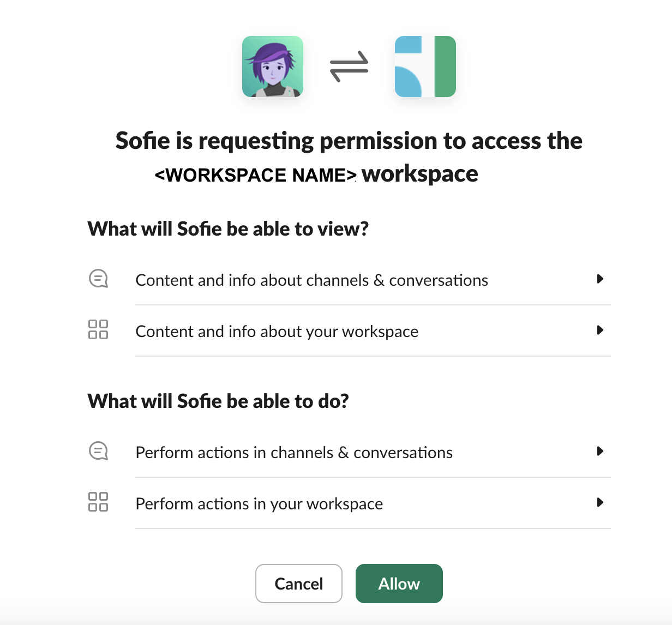Expand Perform actions in channels & conversations
The image size is (672, 625).
[601, 452]
